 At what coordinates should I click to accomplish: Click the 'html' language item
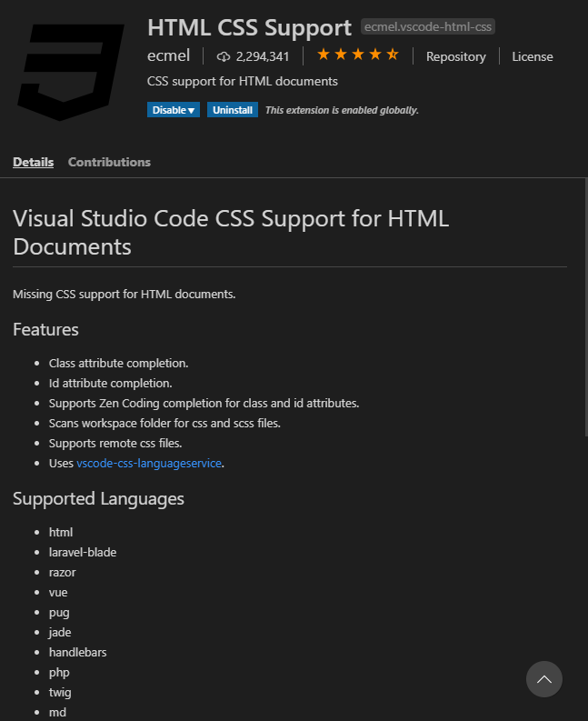61,532
